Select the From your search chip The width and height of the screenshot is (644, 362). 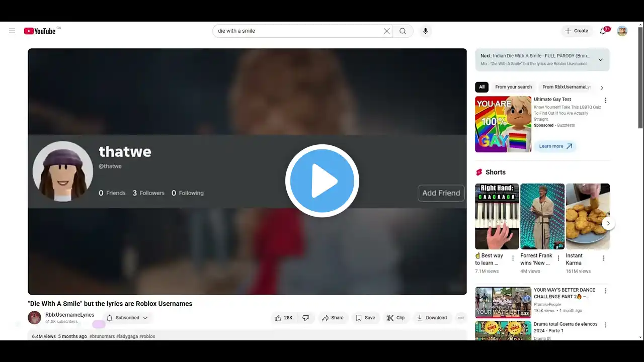point(513,87)
